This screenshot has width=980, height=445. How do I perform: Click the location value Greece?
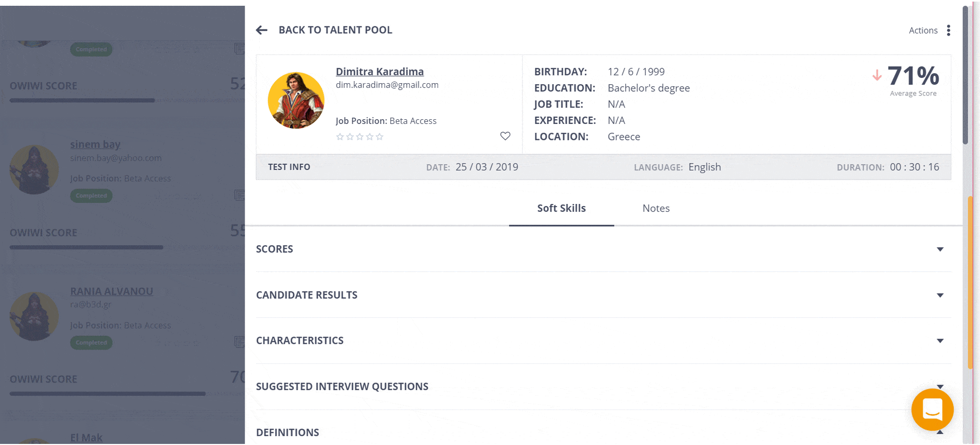pyautogui.click(x=624, y=137)
